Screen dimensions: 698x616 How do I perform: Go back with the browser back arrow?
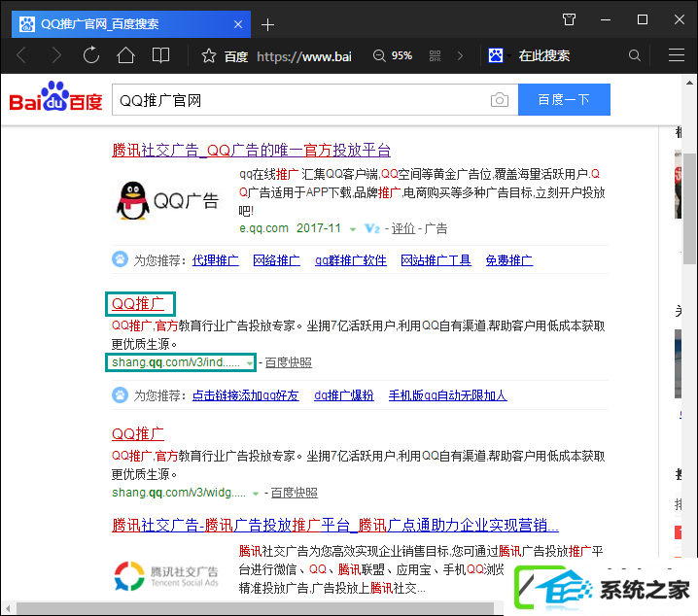pos(21,55)
